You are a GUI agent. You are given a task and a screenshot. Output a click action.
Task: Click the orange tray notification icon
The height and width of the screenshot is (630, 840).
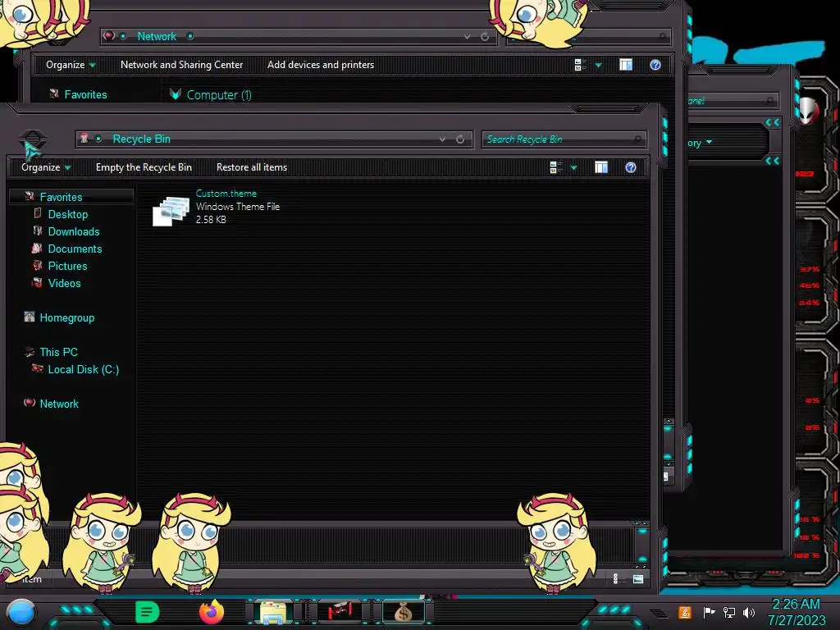coord(685,612)
